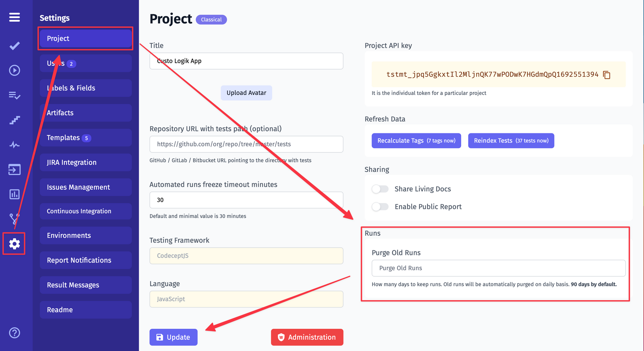This screenshot has height=351, width=644.
Task: Click the Administration button
Action: (x=307, y=337)
